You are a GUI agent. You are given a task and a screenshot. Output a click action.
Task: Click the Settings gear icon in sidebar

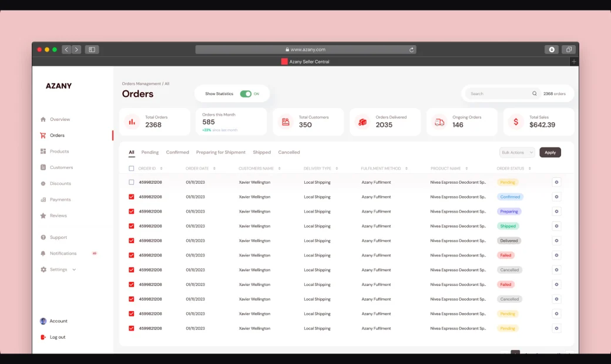43,269
